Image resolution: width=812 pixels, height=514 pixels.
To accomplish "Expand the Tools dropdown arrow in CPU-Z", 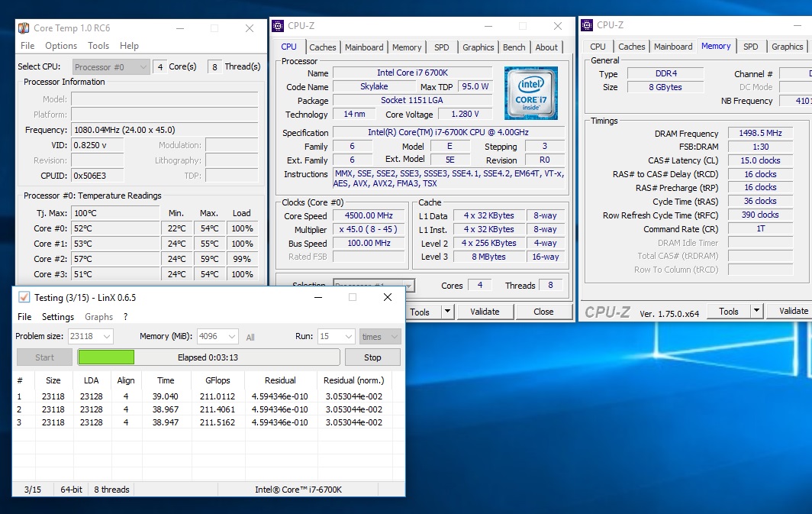I will [x=448, y=312].
